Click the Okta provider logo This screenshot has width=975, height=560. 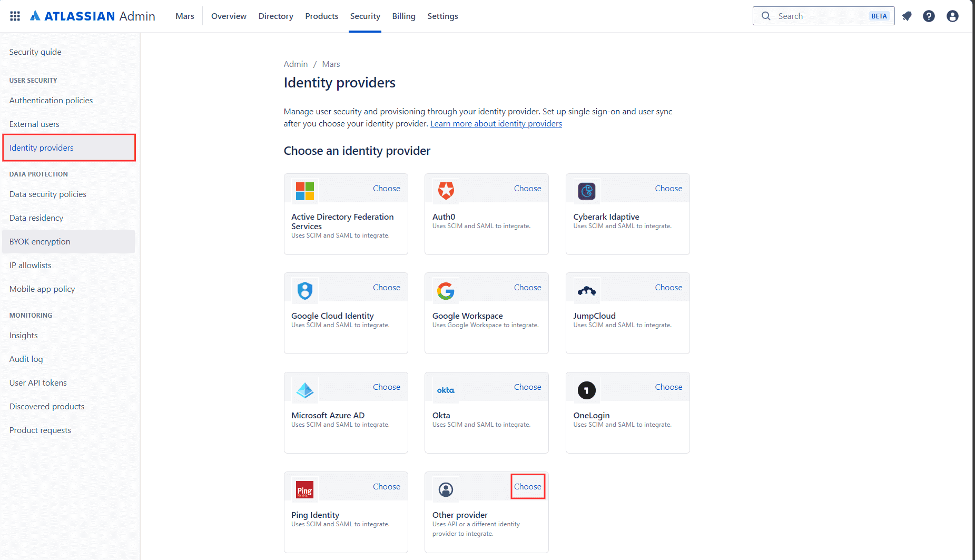pos(445,389)
